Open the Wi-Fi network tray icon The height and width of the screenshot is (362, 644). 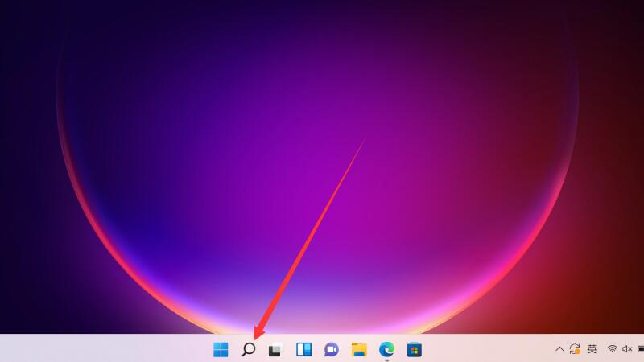613,349
